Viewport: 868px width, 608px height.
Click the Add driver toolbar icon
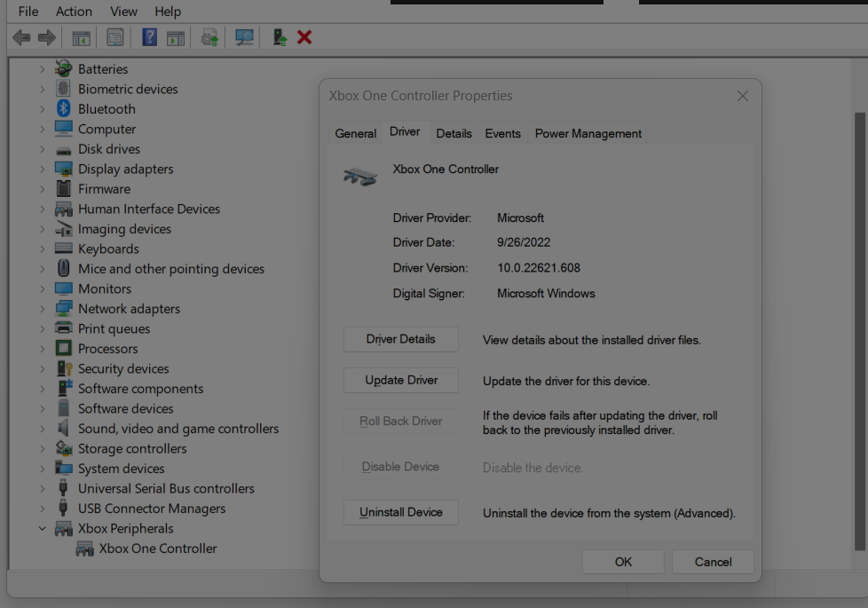click(279, 37)
